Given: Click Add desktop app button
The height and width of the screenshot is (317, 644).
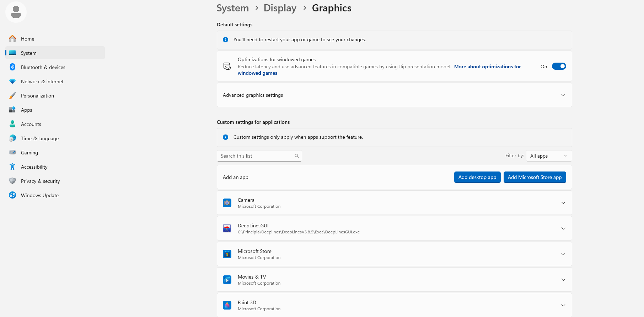Looking at the screenshot, I should pos(477,177).
